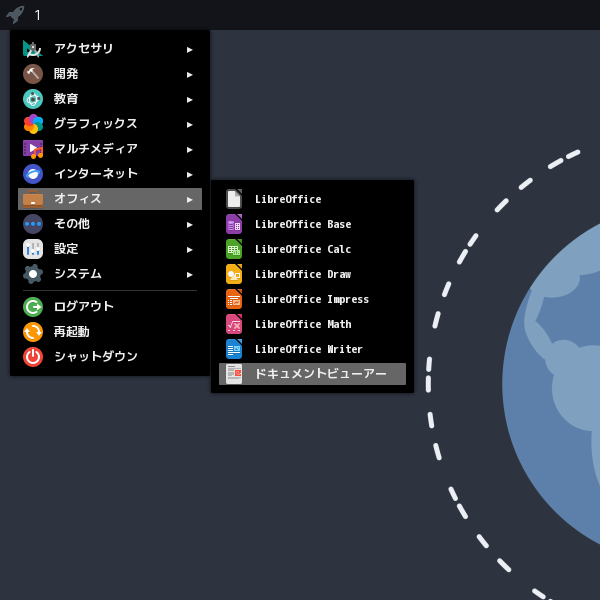This screenshot has width=600, height=600.
Task: Click the システム gear icon
Action: click(x=33, y=274)
